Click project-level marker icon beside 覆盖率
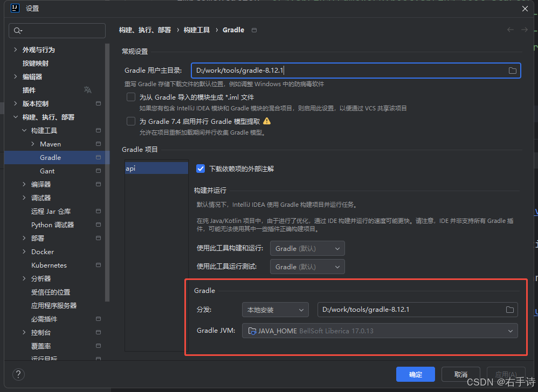The height and width of the screenshot is (392, 538). coord(99,346)
